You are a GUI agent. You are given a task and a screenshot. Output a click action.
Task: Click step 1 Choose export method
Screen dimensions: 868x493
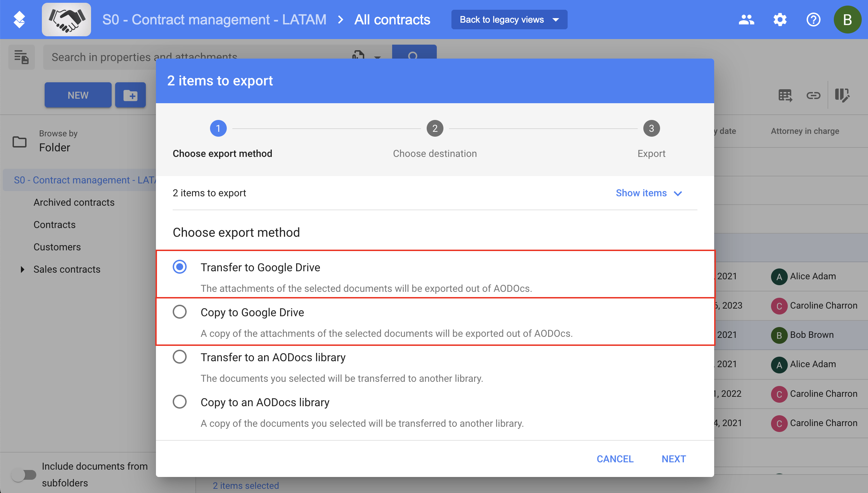pos(222,139)
